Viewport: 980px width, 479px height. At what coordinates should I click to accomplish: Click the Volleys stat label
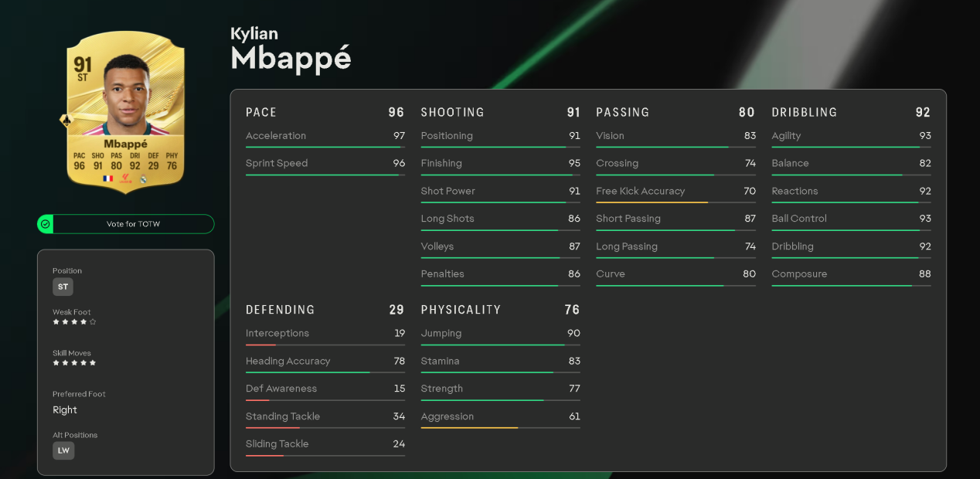(437, 246)
